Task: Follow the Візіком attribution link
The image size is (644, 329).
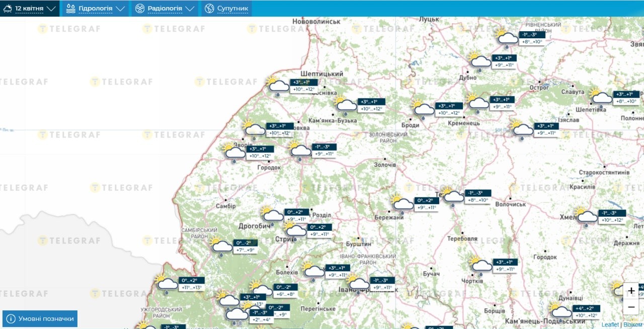Action: click(633, 325)
